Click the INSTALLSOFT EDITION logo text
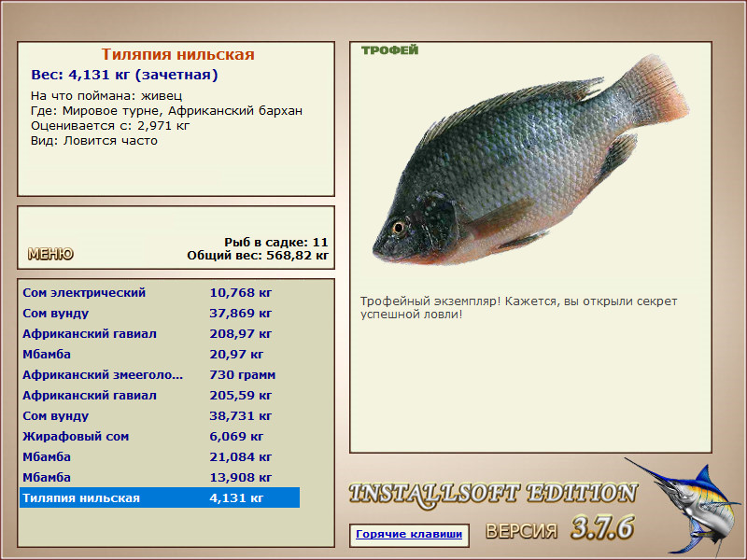 [x=493, y=495]
